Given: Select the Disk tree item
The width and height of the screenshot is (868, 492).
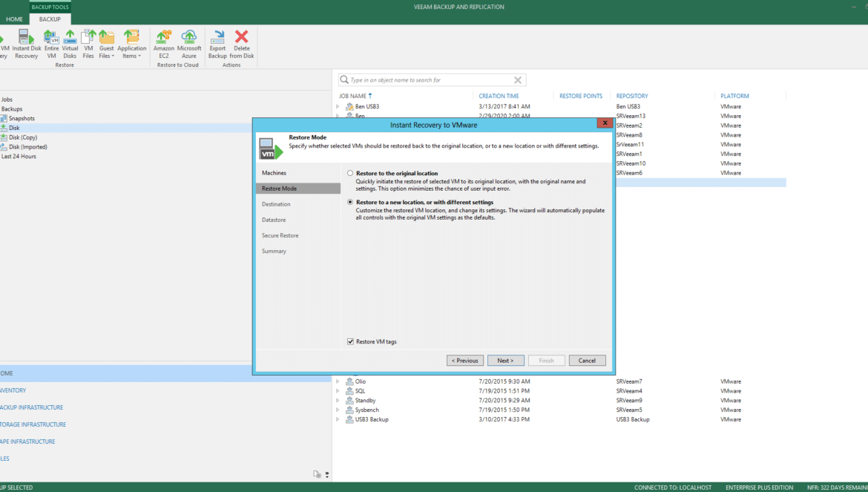Looking at the screenshot, I should pyautogui.click(x=14, y=128).
